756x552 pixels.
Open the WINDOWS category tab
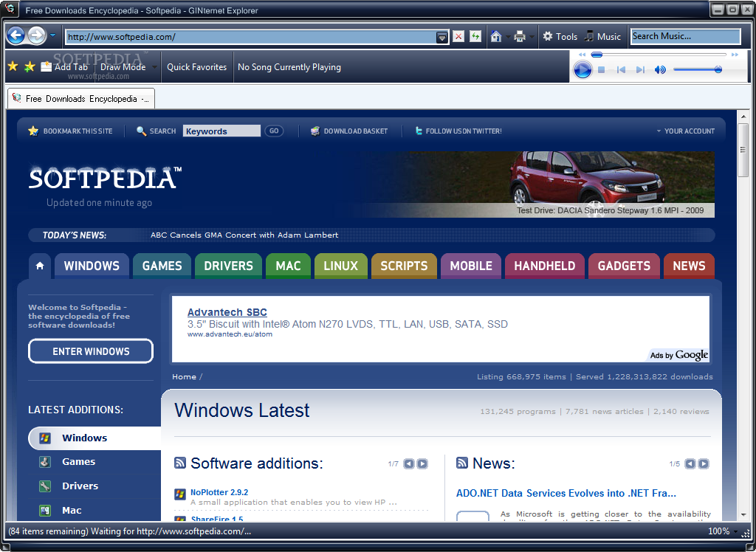pos(92,266)
